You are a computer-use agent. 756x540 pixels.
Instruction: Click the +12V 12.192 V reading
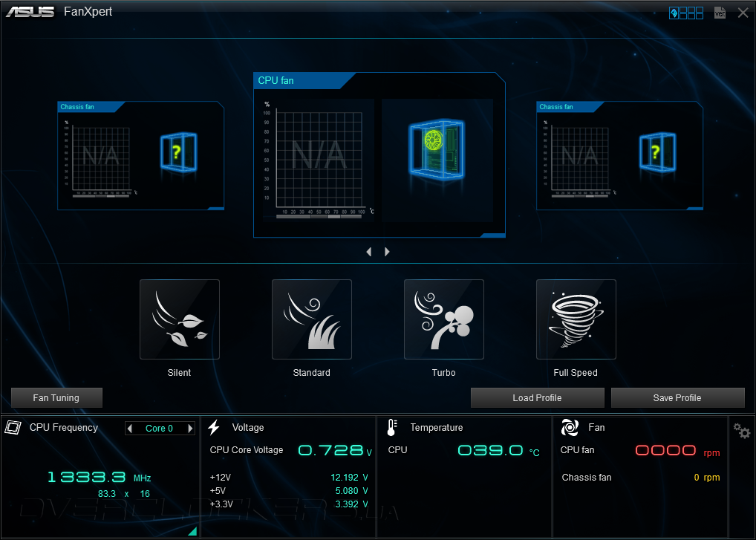(x=349, y=478)
